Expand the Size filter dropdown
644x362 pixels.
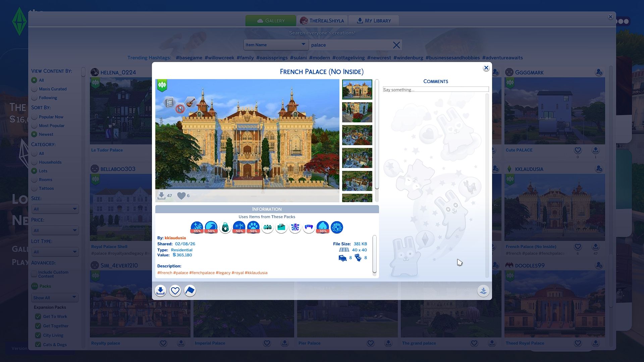point(55,209)
